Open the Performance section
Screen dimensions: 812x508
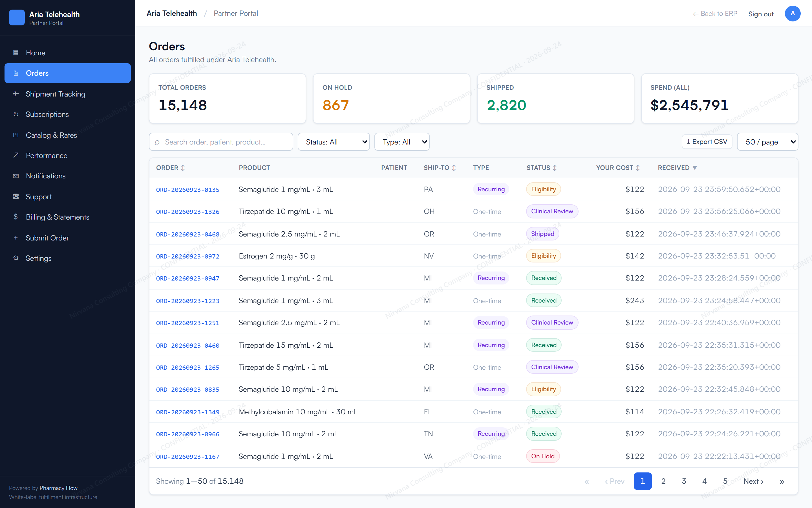pyautogui.click(x=67, y=155)
